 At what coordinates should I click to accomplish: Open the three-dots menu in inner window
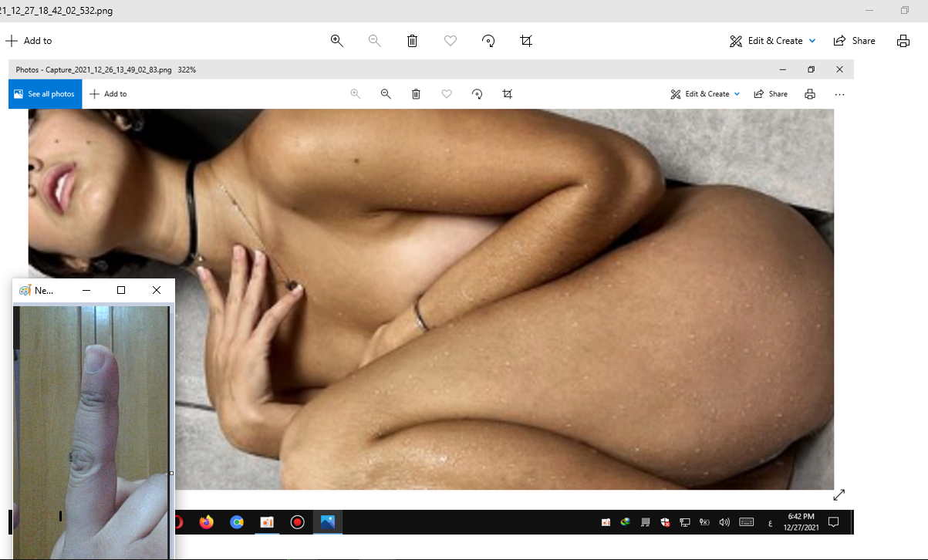point(839,94)
